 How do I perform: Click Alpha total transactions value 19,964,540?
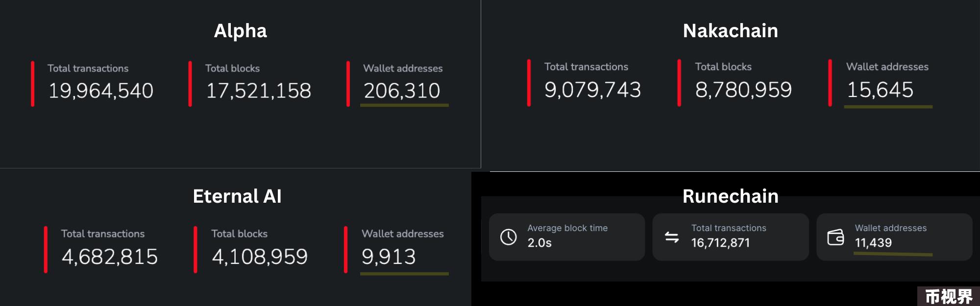tap(101, 91)
